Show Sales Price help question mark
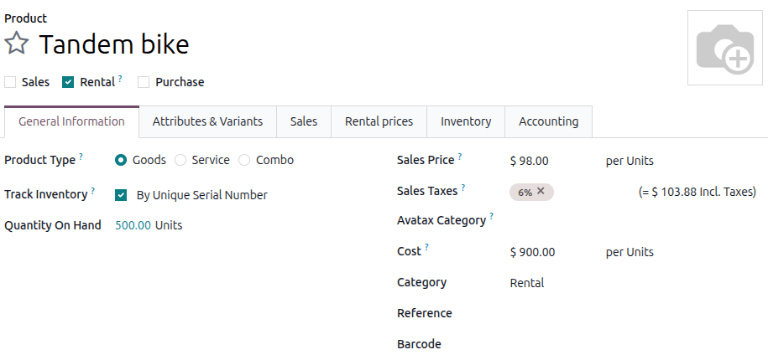Image resolution: width=768 pixels, height=360 pixels. pos(460,157)
